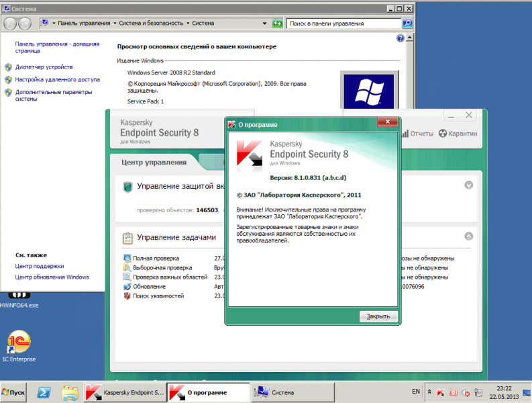Click Service Pack 1 text

(145, 101)
